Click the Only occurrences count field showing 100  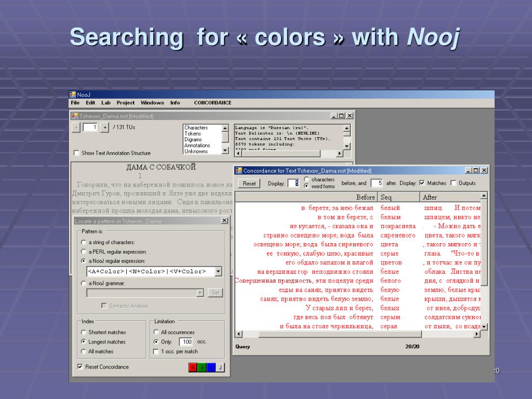pos(186,342)
